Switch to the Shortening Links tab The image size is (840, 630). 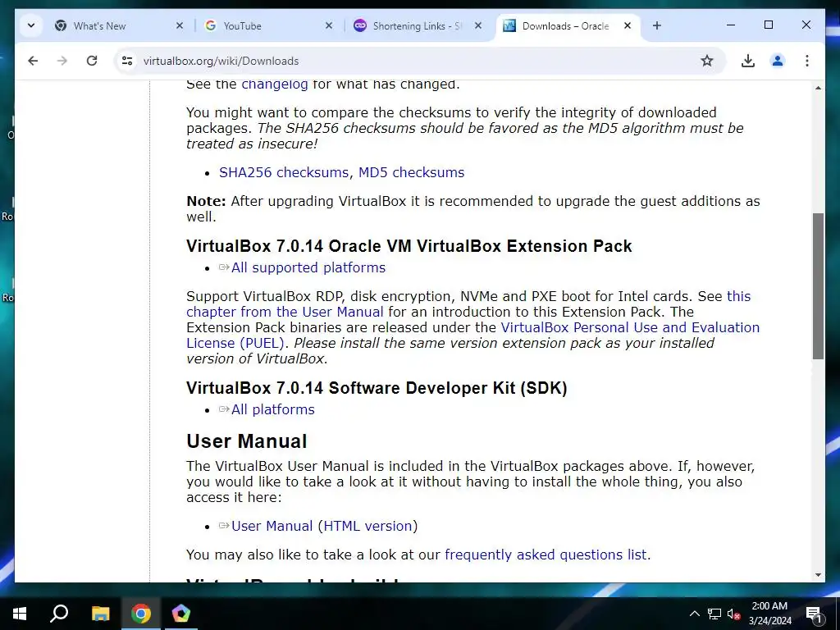(x=417, y=25)
